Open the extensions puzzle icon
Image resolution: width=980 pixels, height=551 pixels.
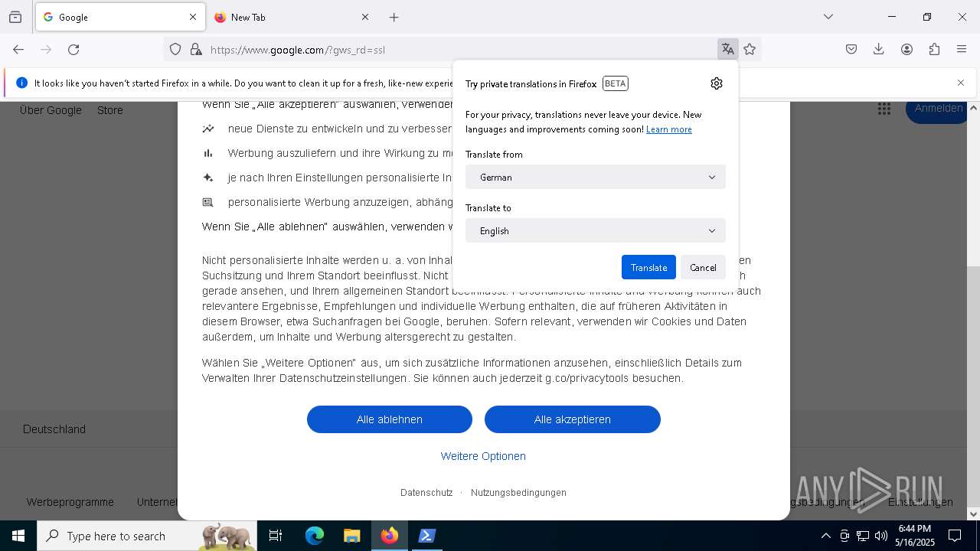pos(934,50)
